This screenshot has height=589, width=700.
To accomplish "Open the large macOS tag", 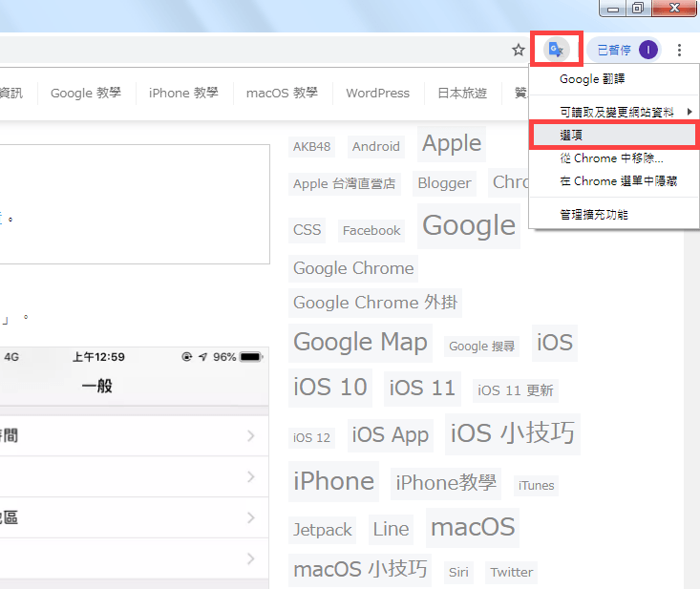I will (473, 527).
